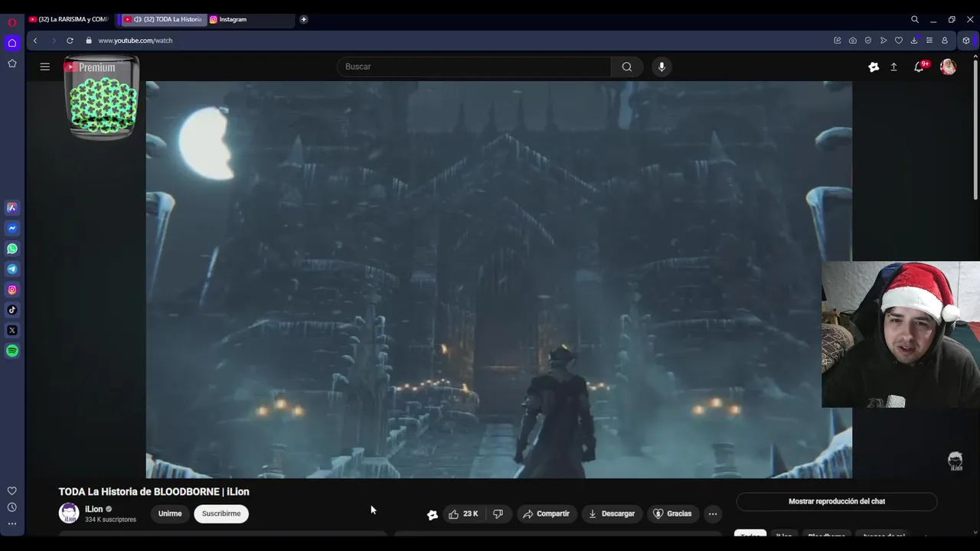The image size is (980, 551).
Task: Add page to bookmarks heart icon
Action: [x=899, y=41]
